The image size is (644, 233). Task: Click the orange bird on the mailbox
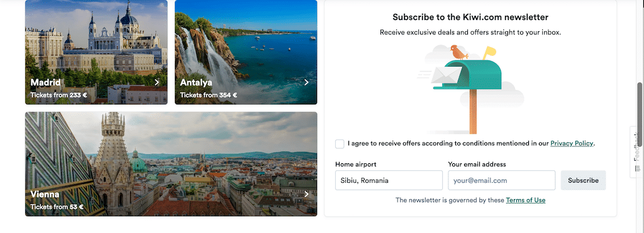(x=458, y=53)
